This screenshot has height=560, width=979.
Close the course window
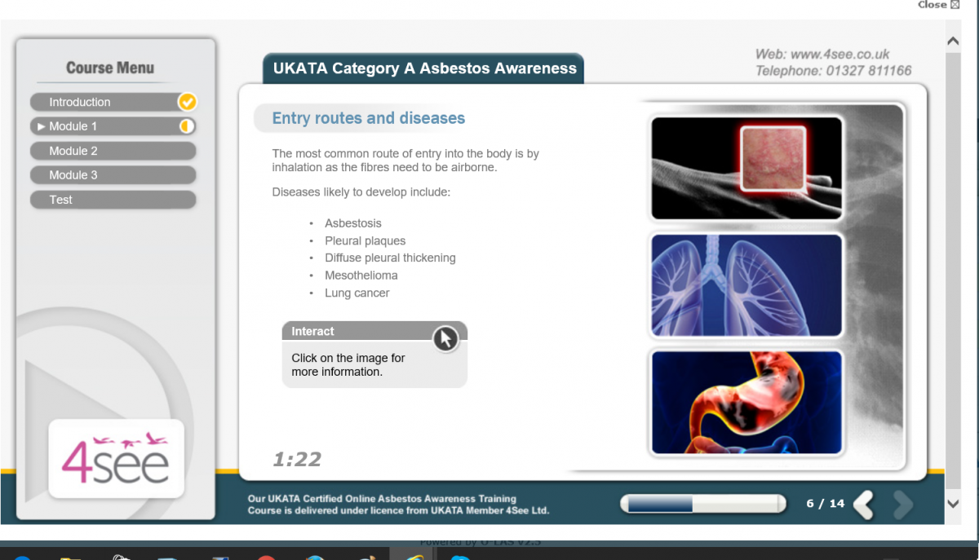coord(937,5)
